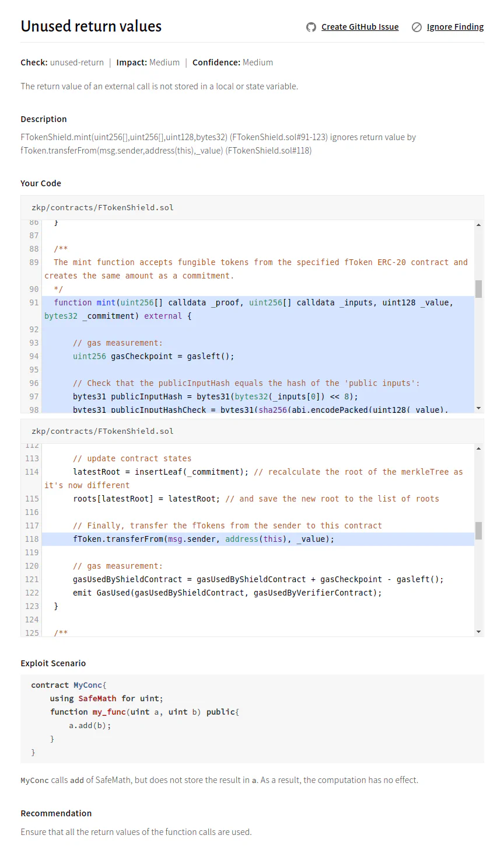Image resolution: width=504 pixels, height=856 pixels.
Task: Click the ignore (crossed circle) icon
Action: pos(416,27)
